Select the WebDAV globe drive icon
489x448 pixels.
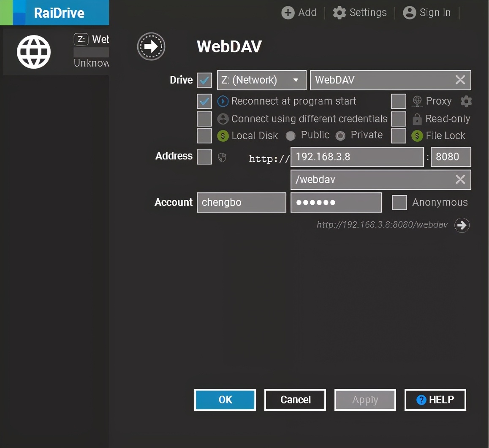tap(34, 52)
